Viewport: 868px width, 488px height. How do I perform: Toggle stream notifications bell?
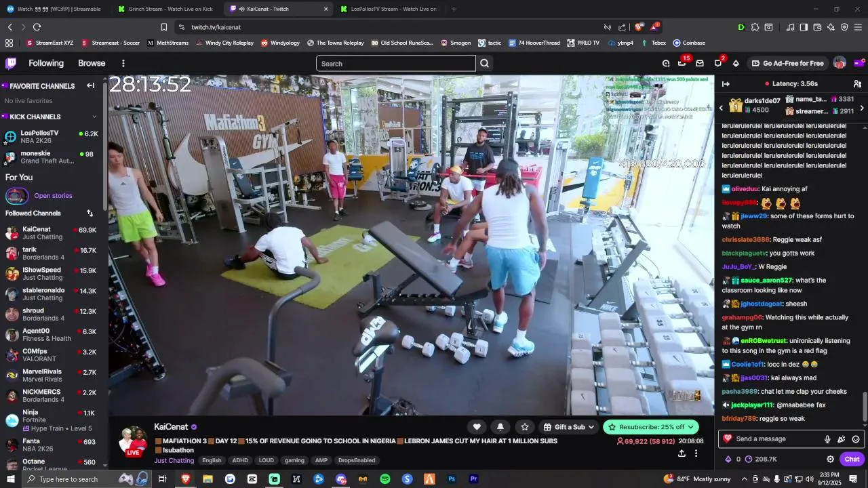[500, 426]
